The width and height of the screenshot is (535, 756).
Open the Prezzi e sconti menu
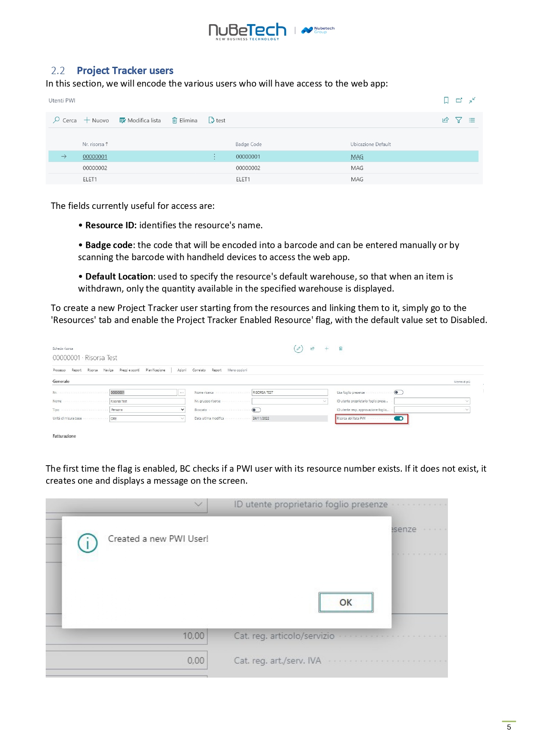[129, 370]
